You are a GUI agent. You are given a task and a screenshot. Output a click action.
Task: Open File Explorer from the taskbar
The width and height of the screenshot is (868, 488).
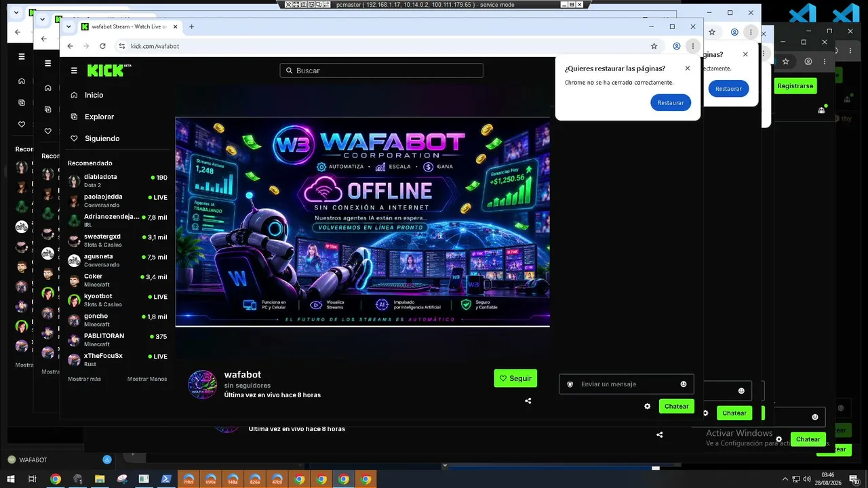tap(100, 479)
